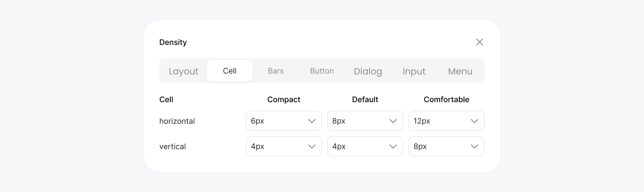This screenshot has height=192, width=644.
Task: Switch to the Layout tab
Action: coord(183,71)
